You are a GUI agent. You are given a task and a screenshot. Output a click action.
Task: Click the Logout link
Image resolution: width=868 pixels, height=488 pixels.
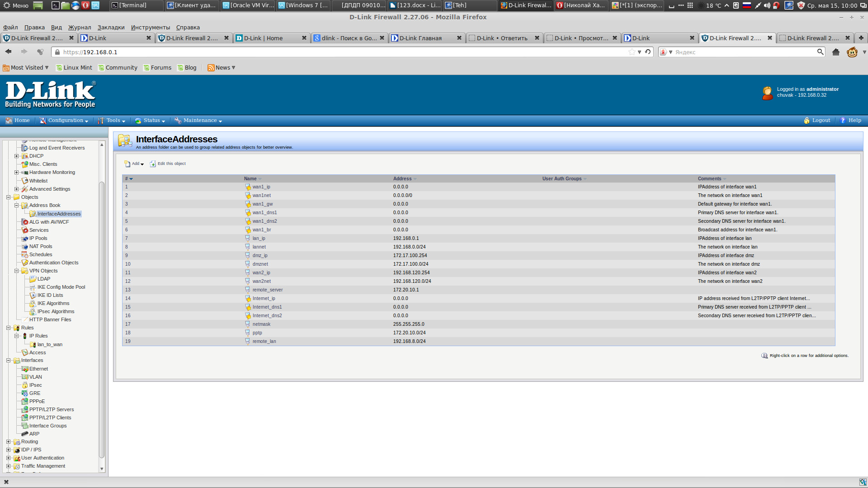(821, 121)
